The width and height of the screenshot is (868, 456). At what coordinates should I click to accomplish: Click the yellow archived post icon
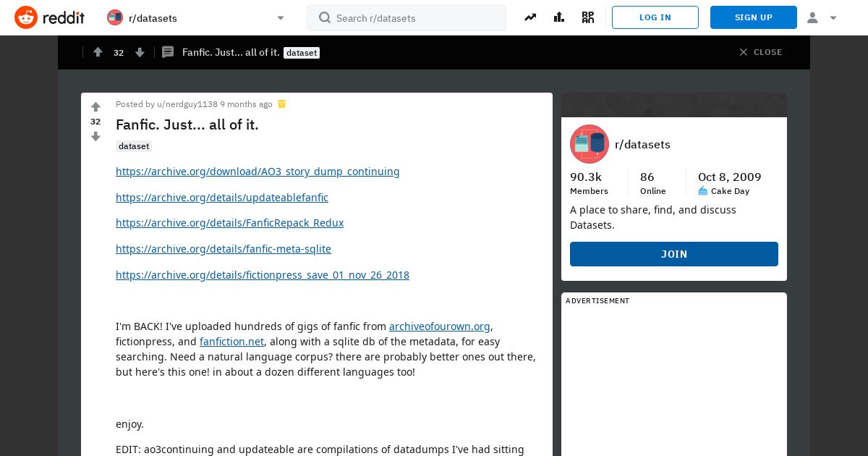click(282, 104)
